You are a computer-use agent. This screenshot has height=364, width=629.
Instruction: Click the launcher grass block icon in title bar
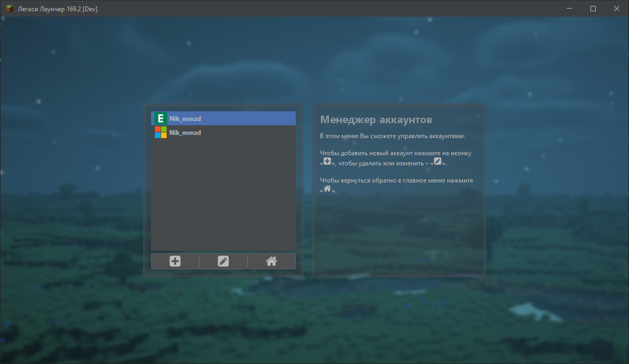9,9
